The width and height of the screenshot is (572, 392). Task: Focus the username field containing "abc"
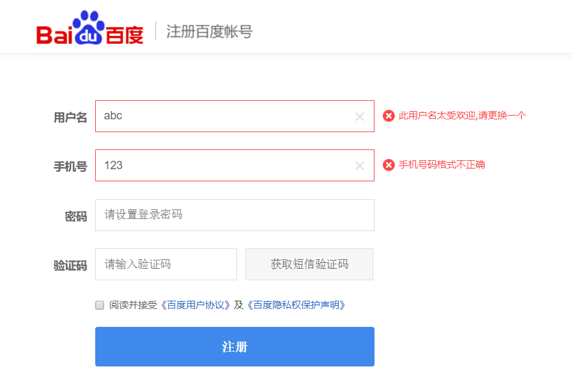(x=224, y=116)
